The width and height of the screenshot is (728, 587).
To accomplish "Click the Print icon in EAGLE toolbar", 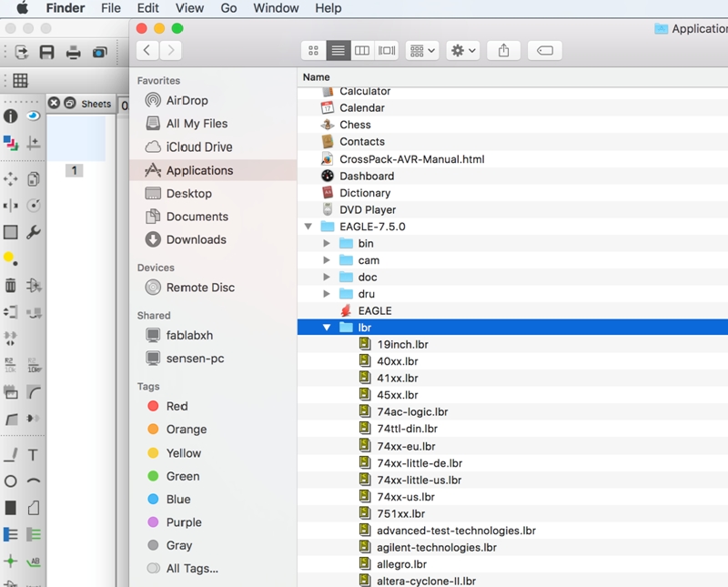I will coord(74,52).
